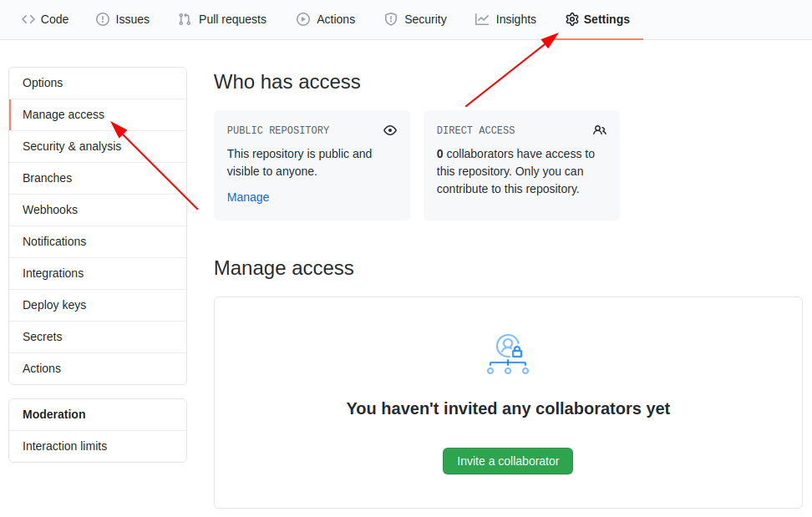Screen dimensions: 812x517
Task: Open Options in the settings sidebar
Action: coord(43,83)
